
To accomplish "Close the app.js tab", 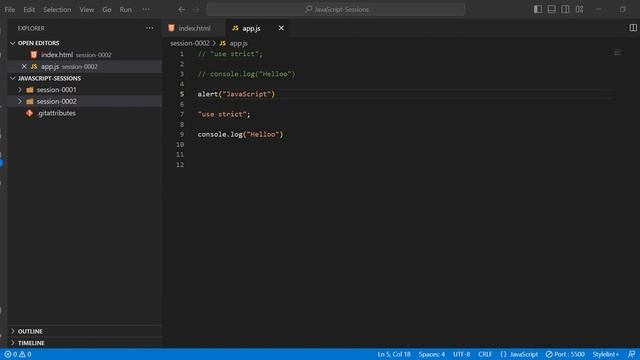I will coord(281,28).
